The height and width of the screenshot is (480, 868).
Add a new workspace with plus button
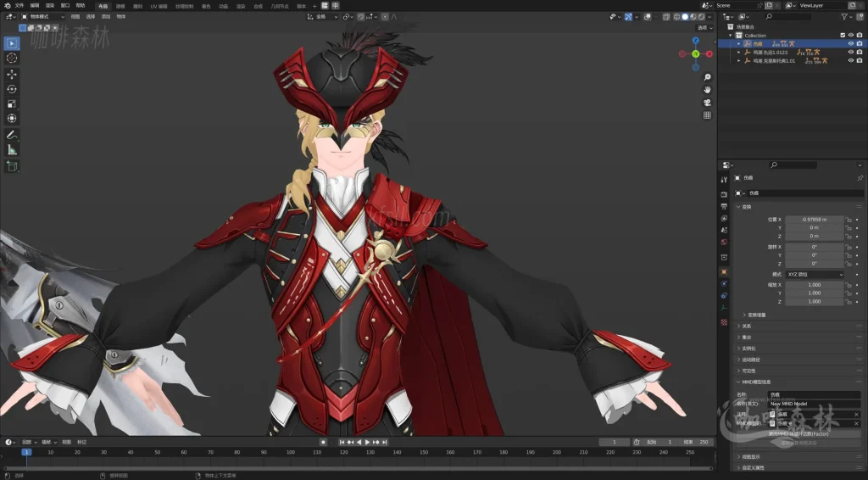tap(314, 6)
